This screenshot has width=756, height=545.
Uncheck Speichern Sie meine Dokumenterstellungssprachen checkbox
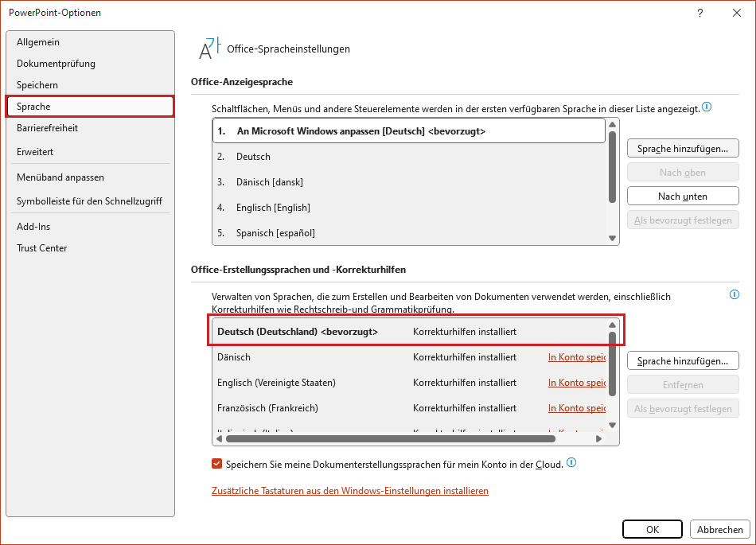[x=217, y=464]
